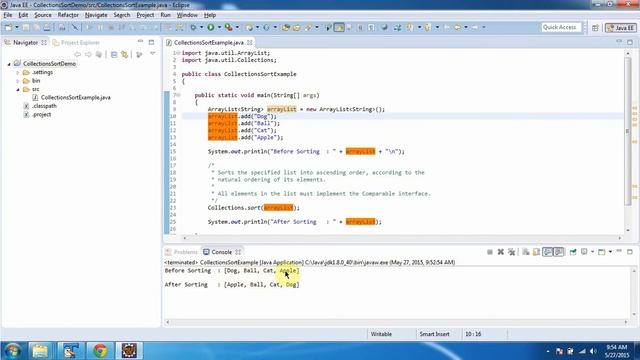Click the 'Smart Insert' status bar entry
The height and width of the screenshot is (360, 640).
[434, 334]
